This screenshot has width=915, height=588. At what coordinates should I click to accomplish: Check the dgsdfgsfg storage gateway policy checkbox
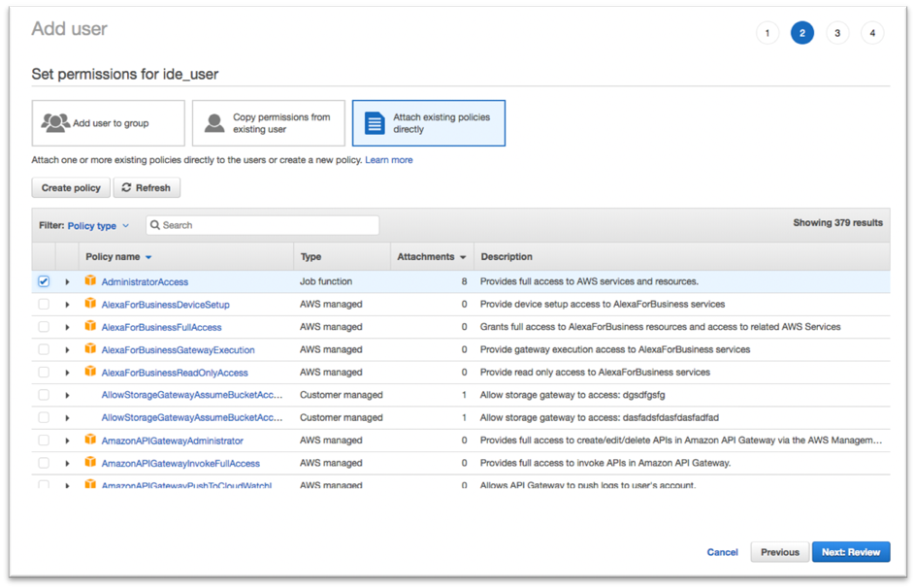tap(44, 395)
